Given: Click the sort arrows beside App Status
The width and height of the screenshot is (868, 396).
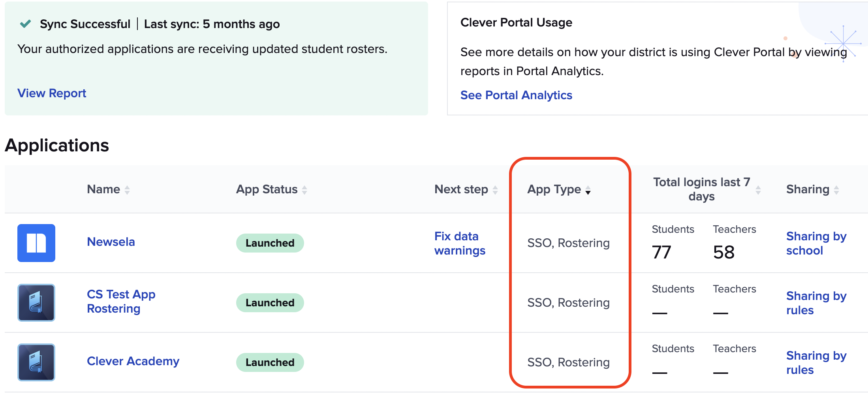Looking at the screenshot, I should [x=304, y=189].
